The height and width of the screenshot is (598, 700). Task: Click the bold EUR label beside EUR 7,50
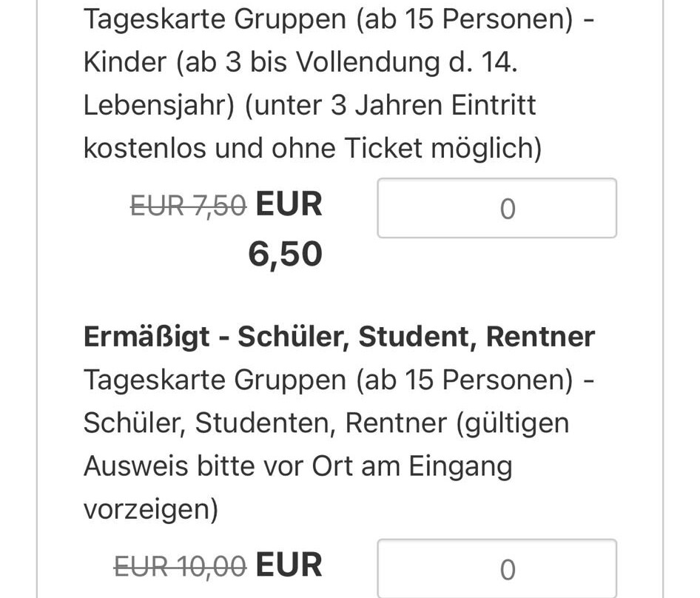289,204
